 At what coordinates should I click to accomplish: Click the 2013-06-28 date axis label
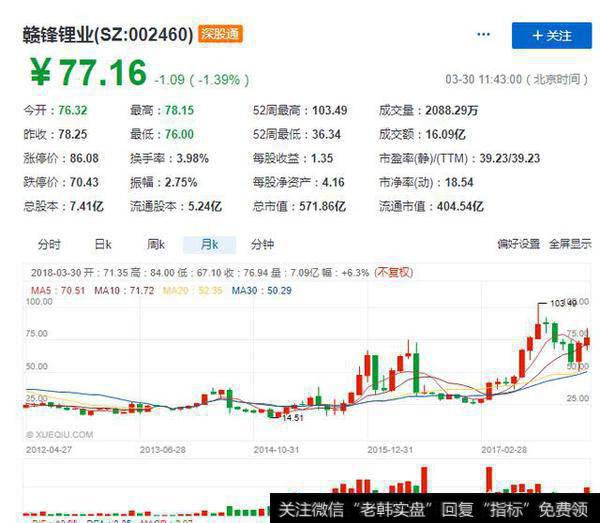pos(163,450)
